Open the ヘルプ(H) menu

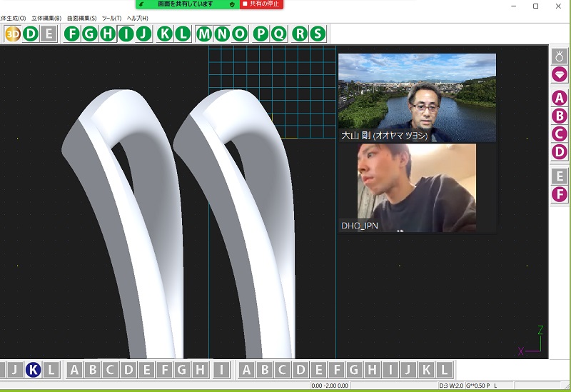[x=137, y=18]
